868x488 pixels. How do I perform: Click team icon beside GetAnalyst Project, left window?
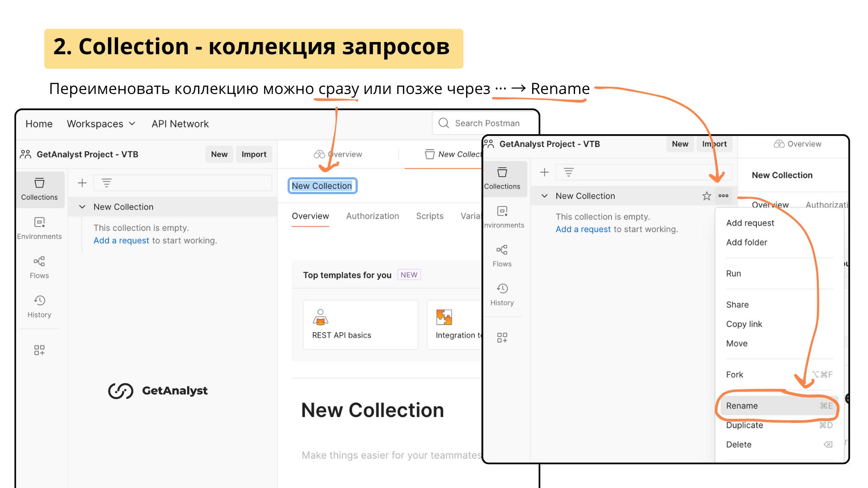coord(26,155)
